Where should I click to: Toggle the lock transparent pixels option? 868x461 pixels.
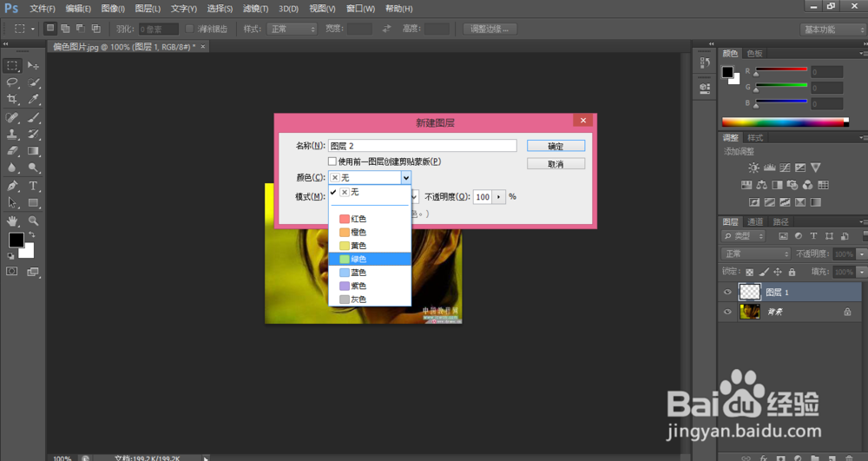[x=750, y=272]
